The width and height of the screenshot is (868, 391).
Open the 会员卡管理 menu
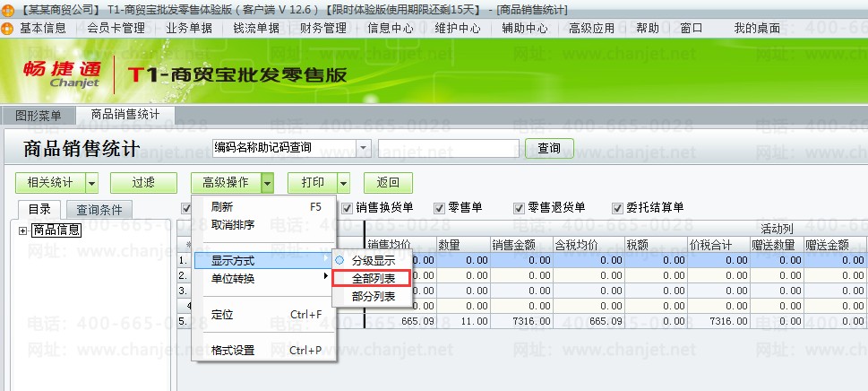point(116,28)
